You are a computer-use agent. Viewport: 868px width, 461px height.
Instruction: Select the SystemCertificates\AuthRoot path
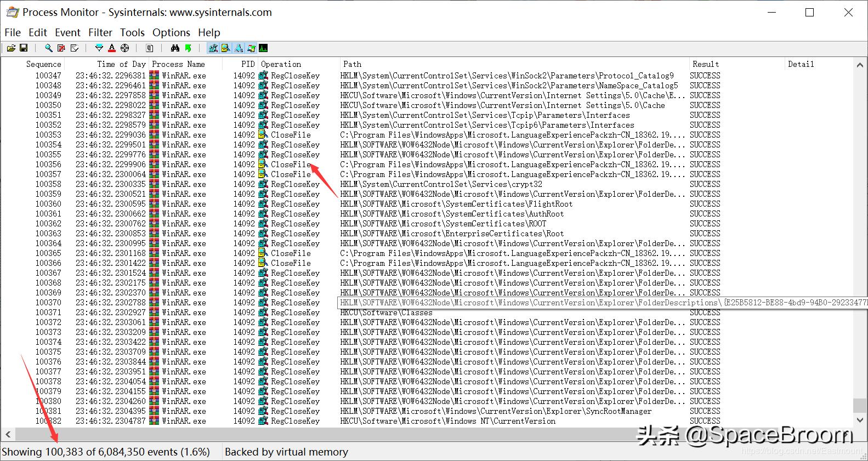click(x=452, y=214)
